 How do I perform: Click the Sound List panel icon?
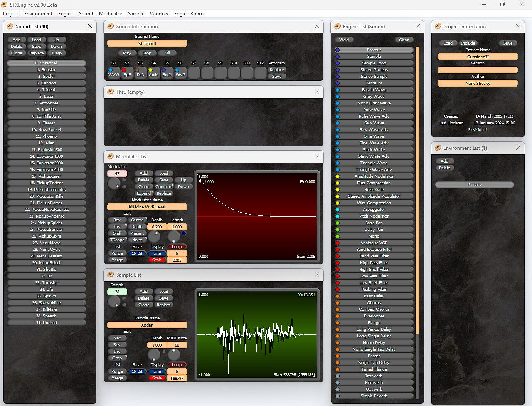click(10, 26)
